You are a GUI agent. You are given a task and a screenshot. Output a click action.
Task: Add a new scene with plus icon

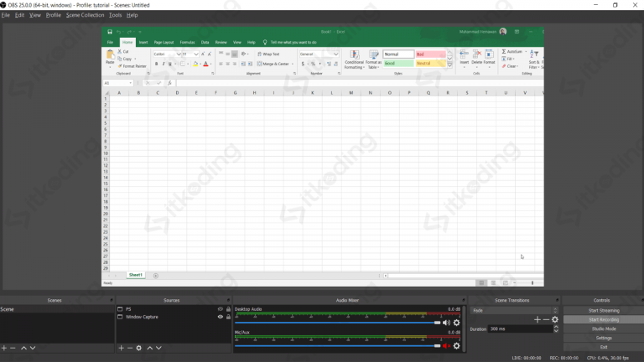(x=4, y=348)
